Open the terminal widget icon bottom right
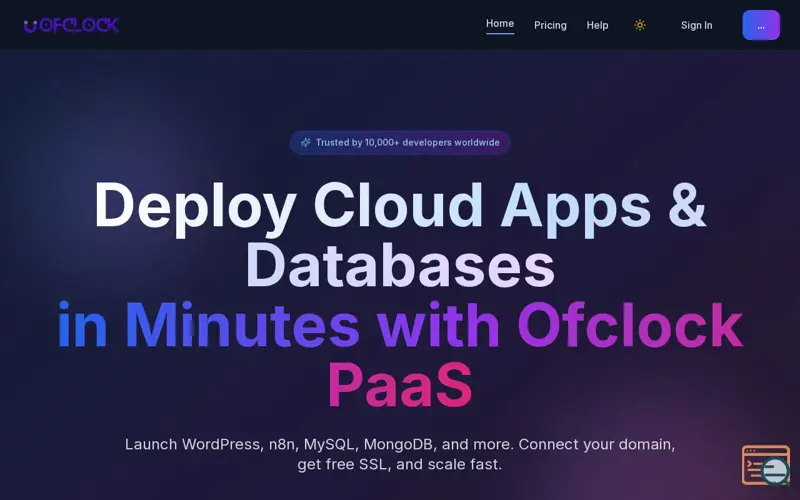The image size is (800, 500). click(766, 465)
